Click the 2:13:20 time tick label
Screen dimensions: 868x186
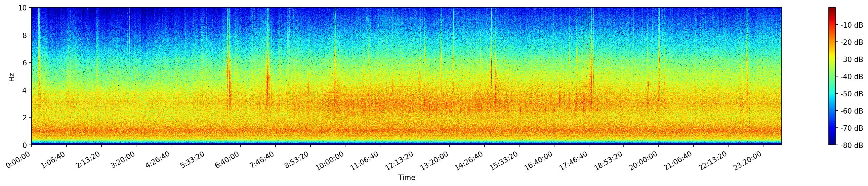coord(87,161)
